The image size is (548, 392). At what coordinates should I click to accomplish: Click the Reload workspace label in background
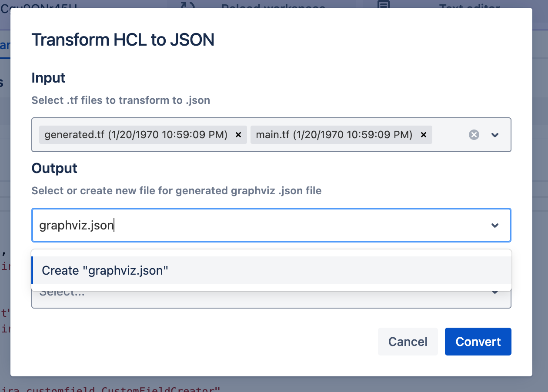point(273,5)
